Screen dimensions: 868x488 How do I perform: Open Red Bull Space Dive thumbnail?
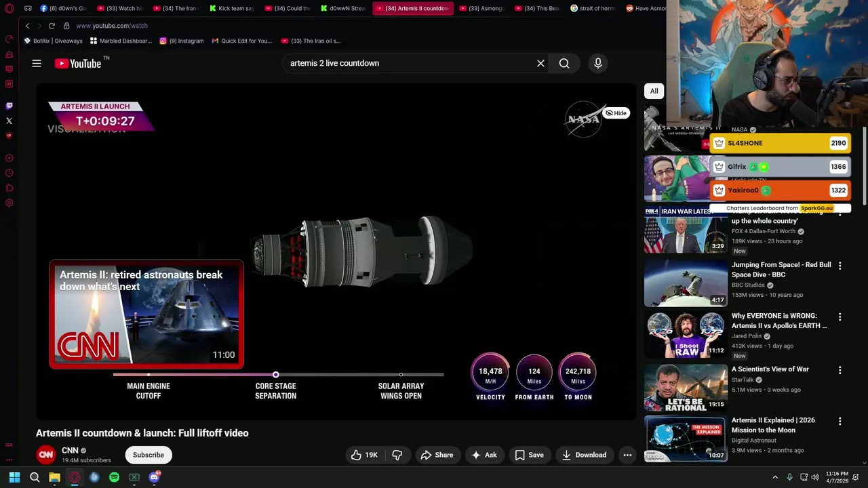(x=686, y=283)
